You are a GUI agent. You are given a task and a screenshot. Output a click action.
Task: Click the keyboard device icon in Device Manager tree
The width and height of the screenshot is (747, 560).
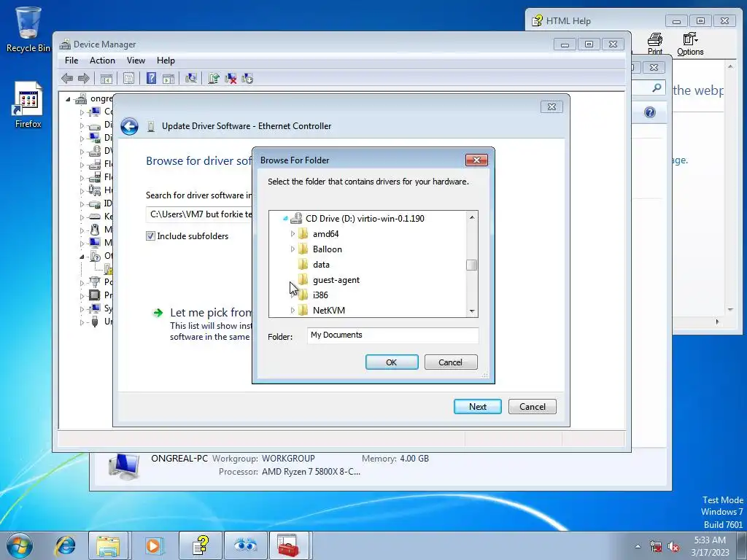point(95,216)
